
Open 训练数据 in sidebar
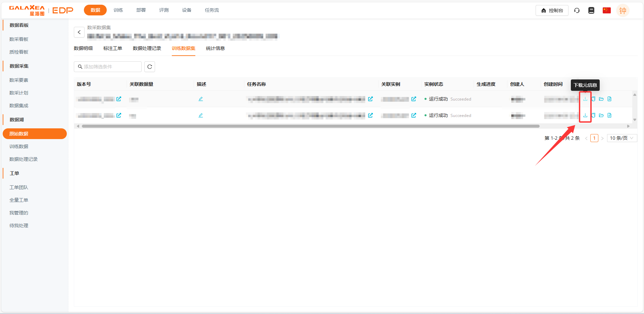tap(19, 146)
